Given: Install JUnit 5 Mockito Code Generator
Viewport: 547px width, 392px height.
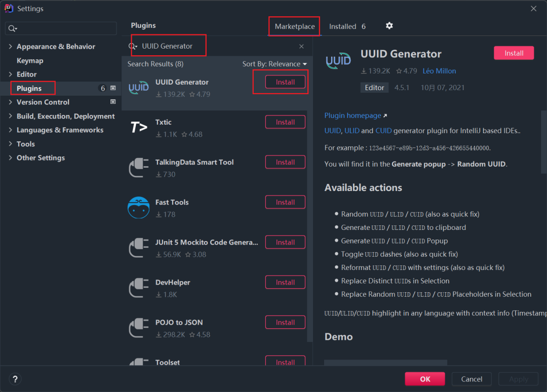Looking at the screenshot, I should click(x=285, y=243).
